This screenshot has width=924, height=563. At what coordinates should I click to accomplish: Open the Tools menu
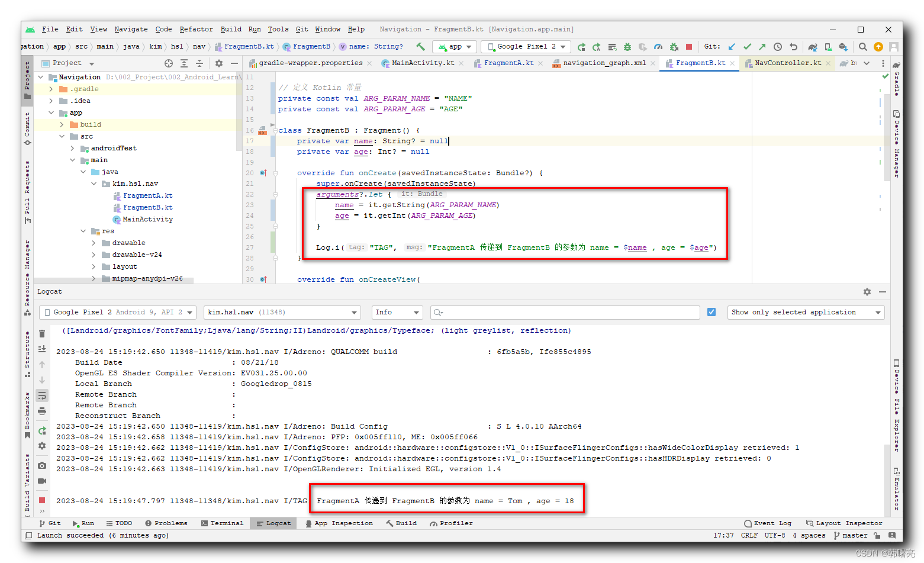[x=278, y=29]
